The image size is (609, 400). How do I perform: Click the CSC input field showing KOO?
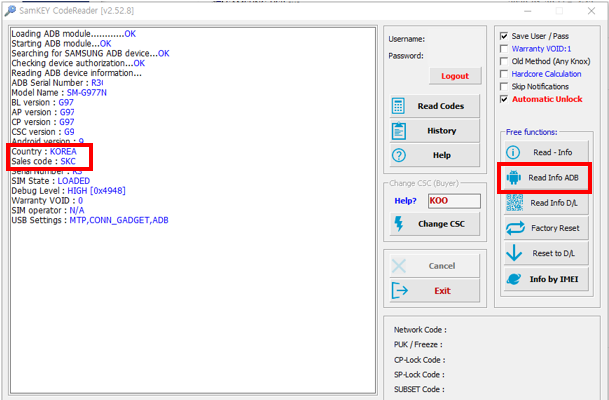coord(454,201)
